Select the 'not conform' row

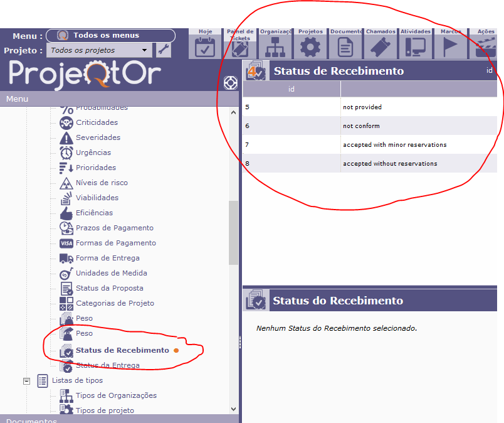(370, 126)
